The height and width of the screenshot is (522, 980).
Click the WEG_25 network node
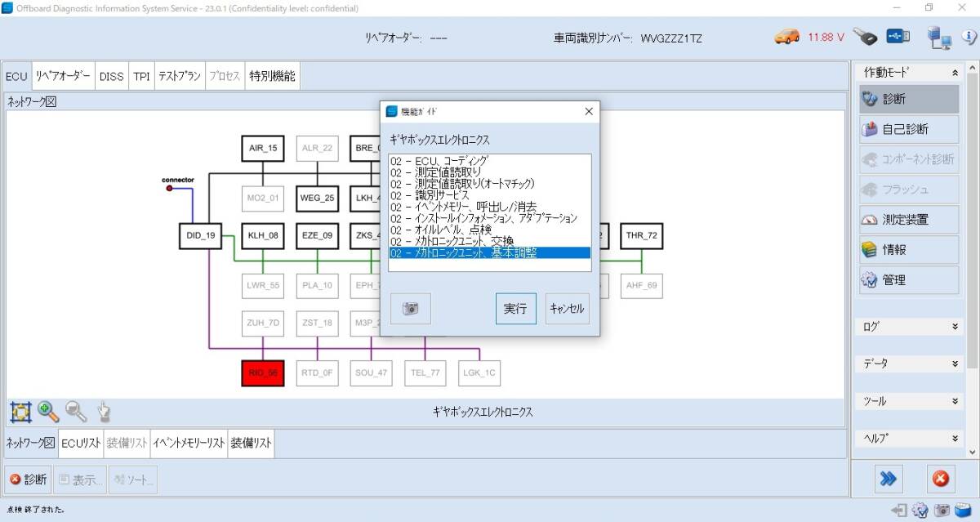(318, 198)
